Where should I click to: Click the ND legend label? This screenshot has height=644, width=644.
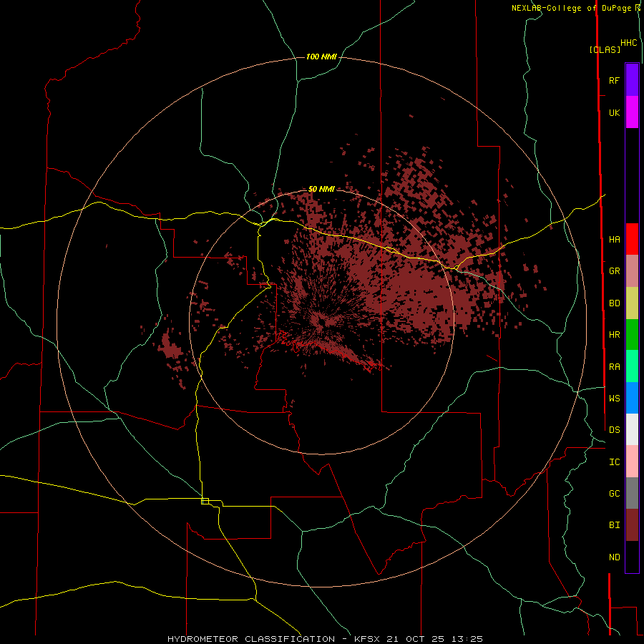(614, 557)
